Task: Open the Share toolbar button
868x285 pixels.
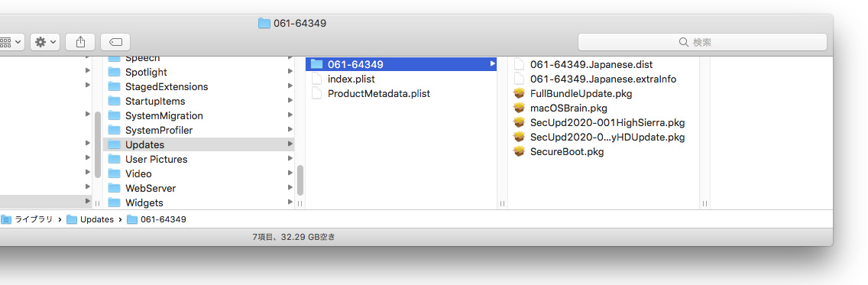Action: tap(80, 41)
